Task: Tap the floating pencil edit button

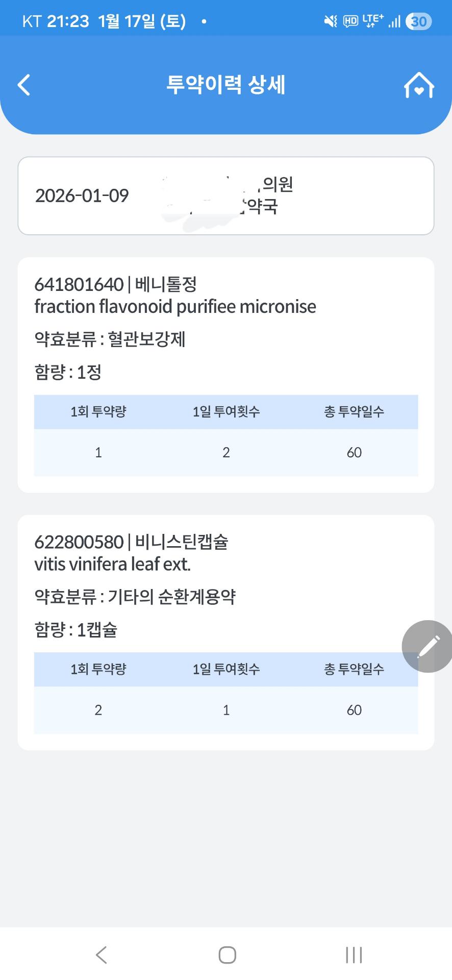Action: [x=428, y=646]
